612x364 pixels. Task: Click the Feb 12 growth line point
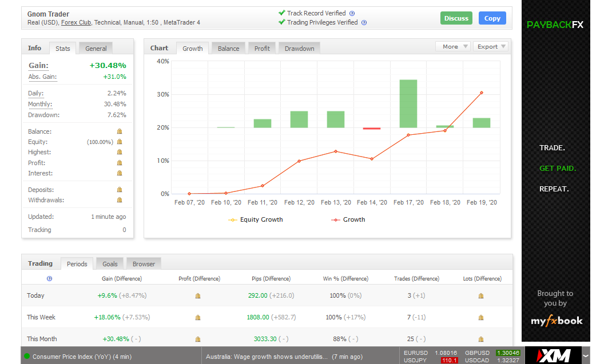click(299, 161)
